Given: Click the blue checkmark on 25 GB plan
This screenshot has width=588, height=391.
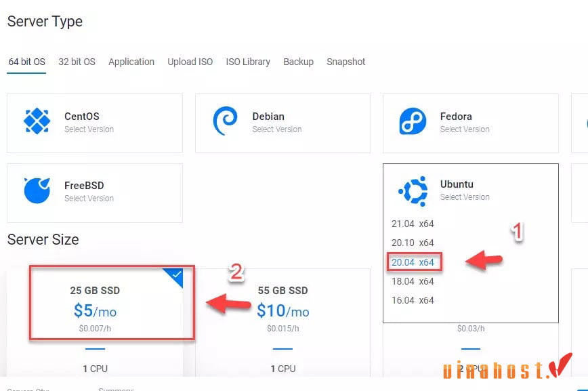Looking at the screenshot, I should pyautogui.click(x=176, y=275).
